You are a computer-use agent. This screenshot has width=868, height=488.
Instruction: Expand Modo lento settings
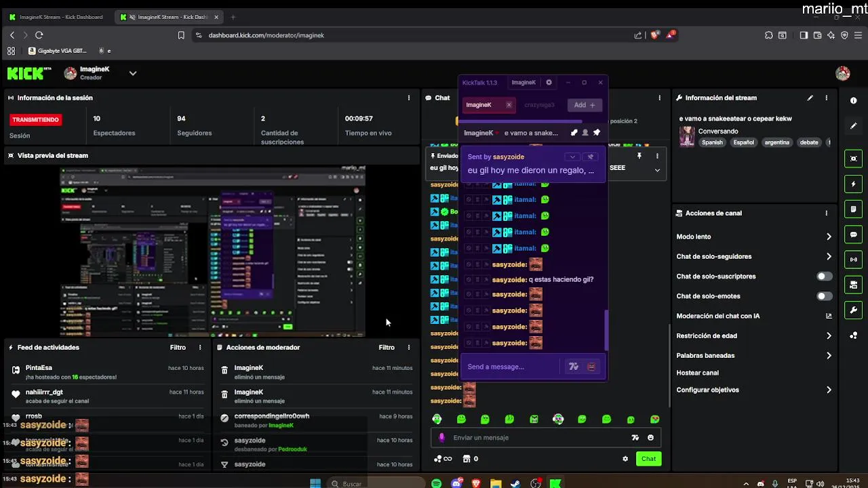[x=828, y=237]
